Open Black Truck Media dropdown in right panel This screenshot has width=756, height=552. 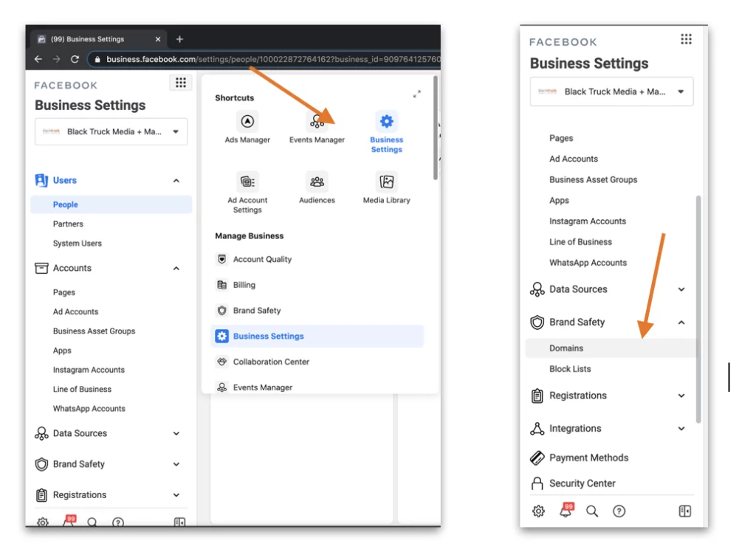[611, 92]
